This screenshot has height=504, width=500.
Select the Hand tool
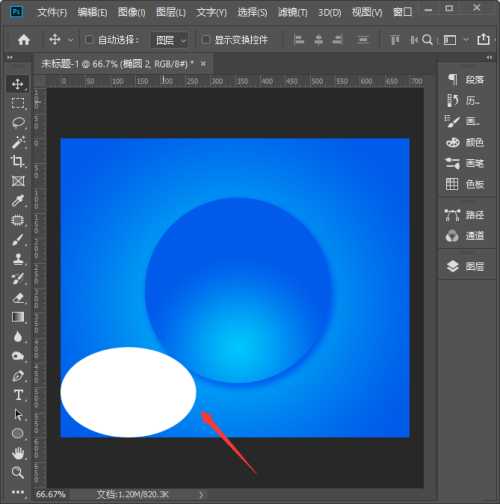(18, 453)
